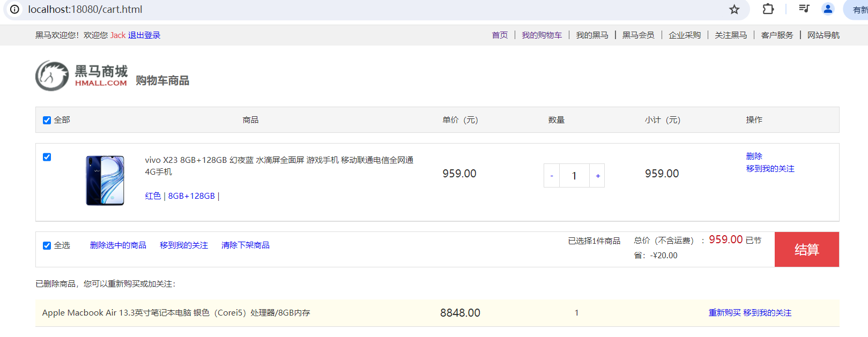
Task: Click 移到我的关注 for the vivo X23 item
Action: pyautogui.click(x=770, y=169)
